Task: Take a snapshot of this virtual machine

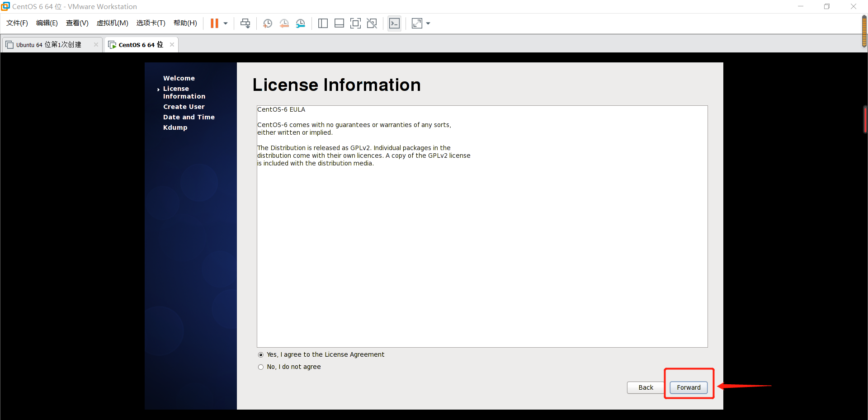Action: point(268,24)
